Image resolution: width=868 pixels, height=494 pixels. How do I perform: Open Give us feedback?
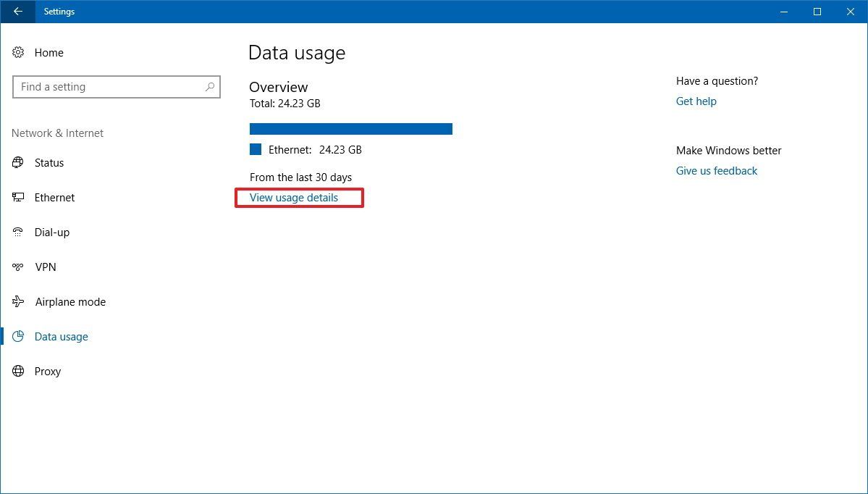click(x=716, y=170)
